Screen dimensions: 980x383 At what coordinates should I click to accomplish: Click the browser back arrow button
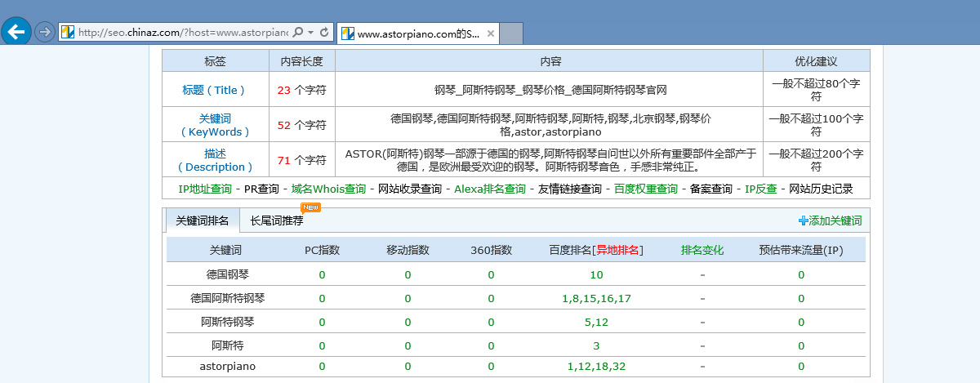[x=16, y=32]
